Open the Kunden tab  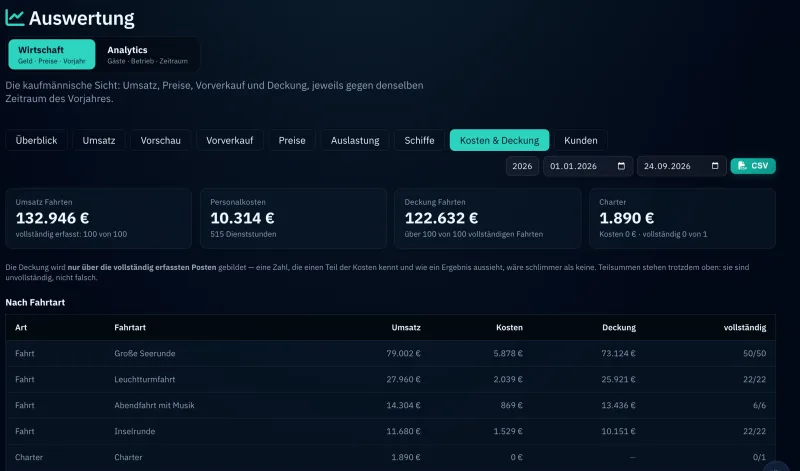(581, 140)
